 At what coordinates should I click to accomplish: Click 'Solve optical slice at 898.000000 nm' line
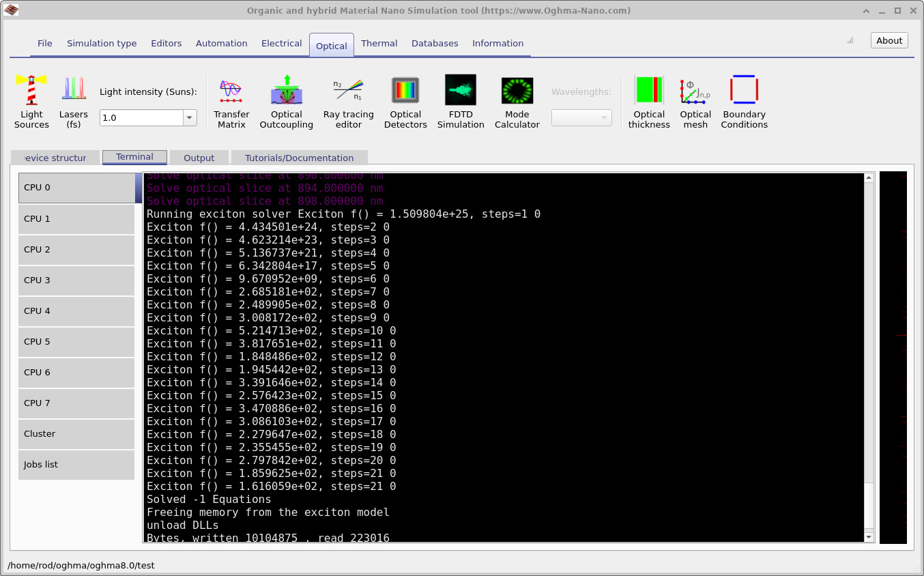[265, 201]
